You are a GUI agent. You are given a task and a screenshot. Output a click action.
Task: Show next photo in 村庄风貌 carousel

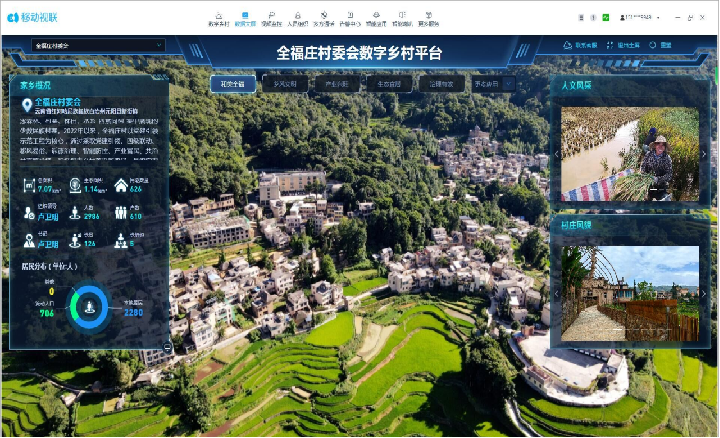(x=703, y=293)
